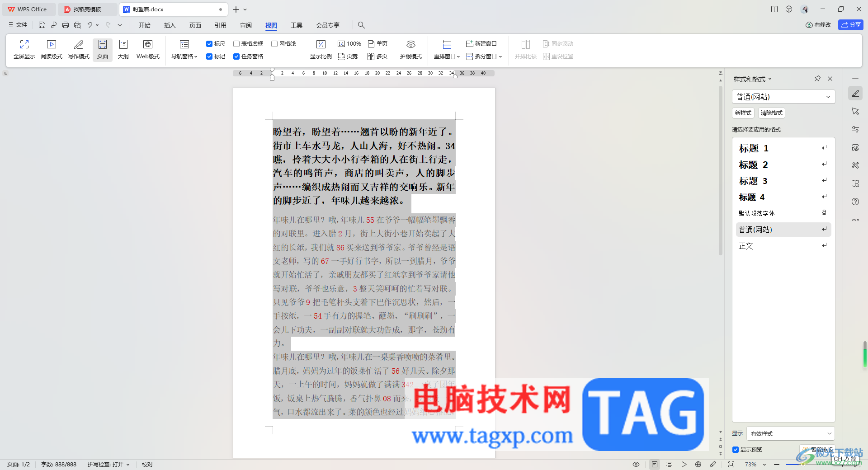Open the 有效样式 display dropdown
868x470 pixels.
[x=791, y=433]
